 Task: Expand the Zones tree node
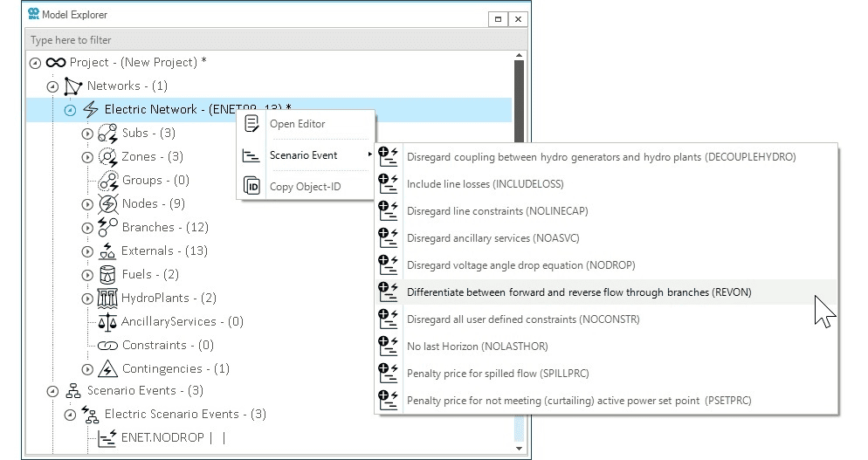point(87,157)
